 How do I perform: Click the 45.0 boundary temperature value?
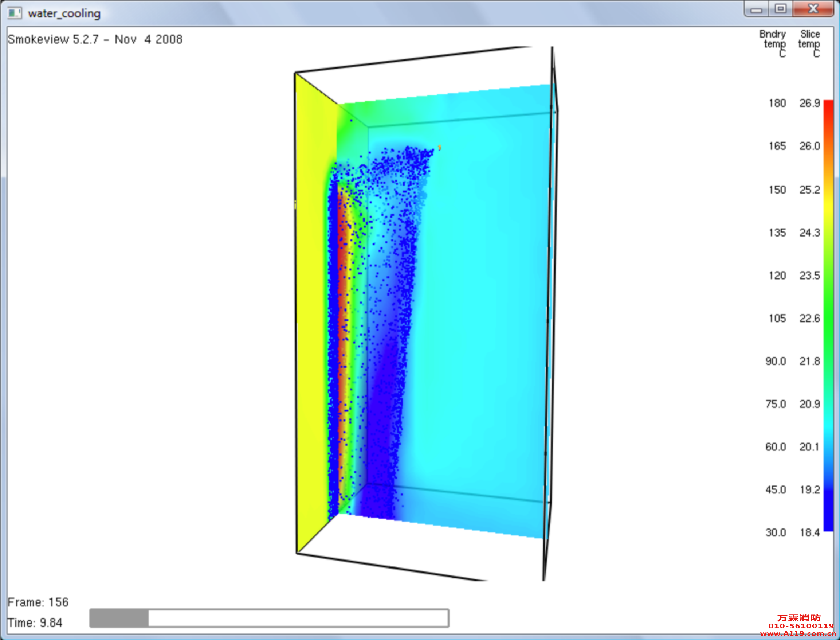coord(776,489)
